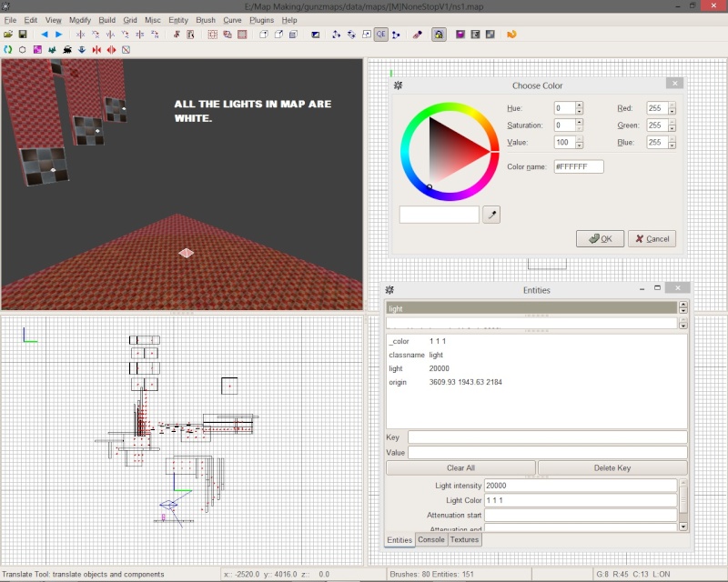
Task: Apply CSG subtract tool
Action: pos(213,35)
